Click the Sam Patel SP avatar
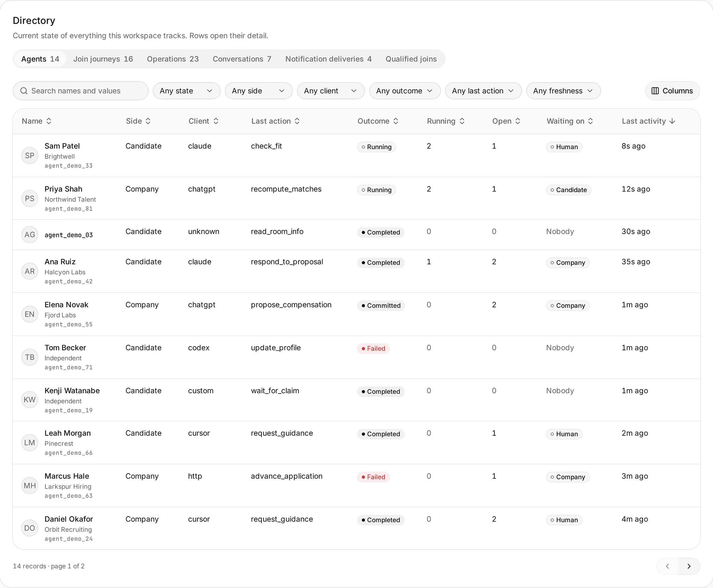The image size is (713, 588). tap(29, 156)
